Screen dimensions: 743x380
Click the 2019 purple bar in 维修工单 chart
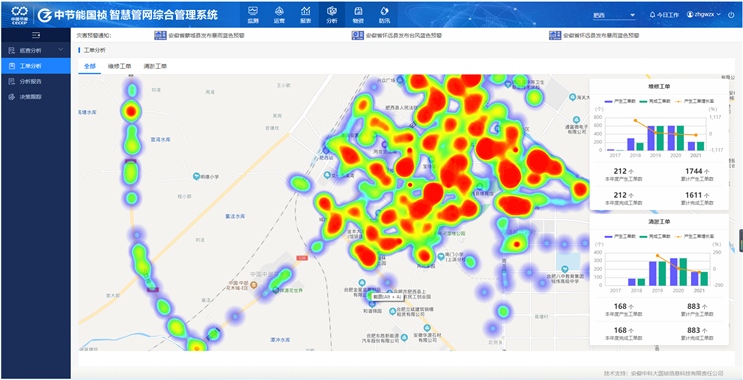click(651, 138)
